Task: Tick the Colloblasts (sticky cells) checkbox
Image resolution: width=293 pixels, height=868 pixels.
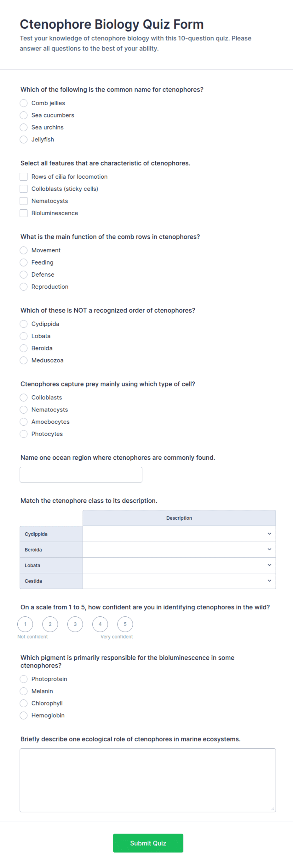Action: tap(24, 189)
